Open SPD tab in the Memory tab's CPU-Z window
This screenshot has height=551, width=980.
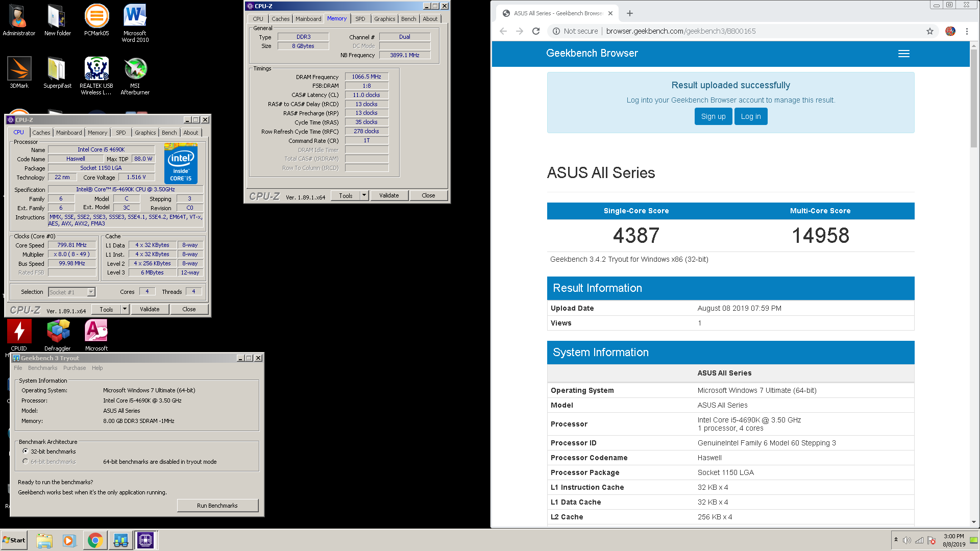(360, 19)
